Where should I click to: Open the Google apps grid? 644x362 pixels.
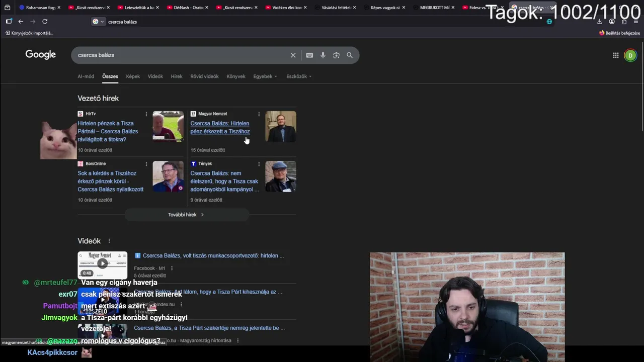coord(615,55)
